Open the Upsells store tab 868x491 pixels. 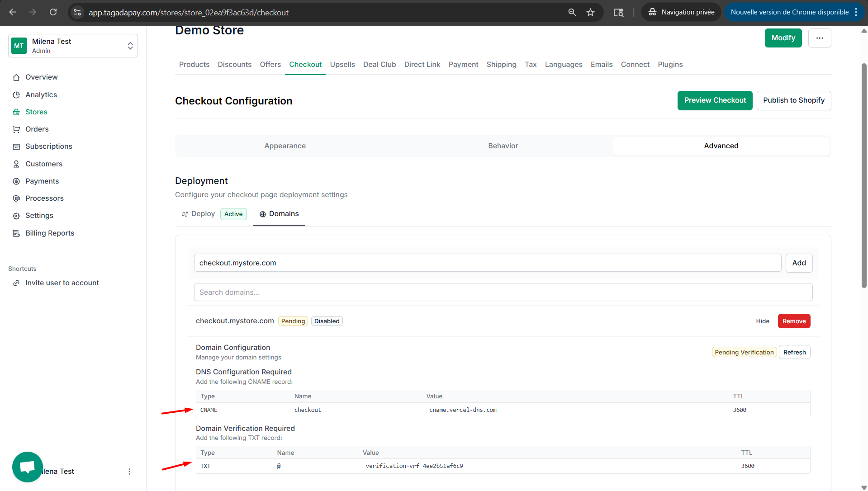342,65
